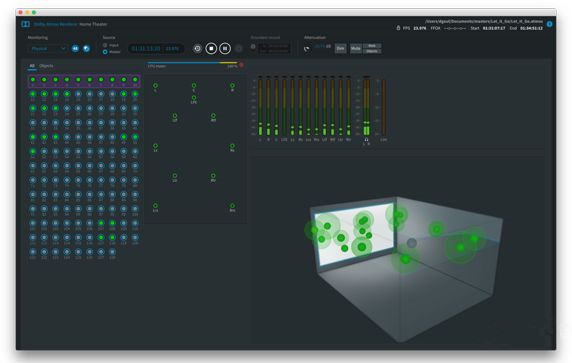Select the Input source radio button
Screen dimensions: 572x363
click(105, 45)
